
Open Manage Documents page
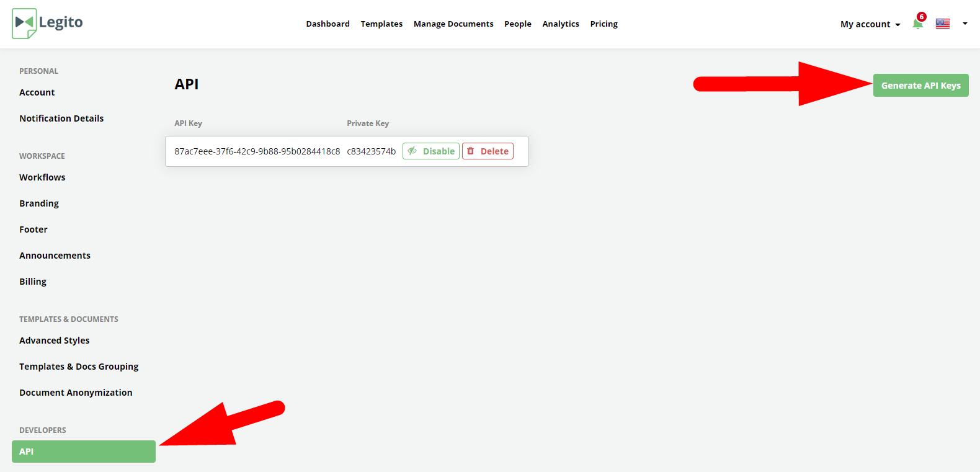[453, 24]
